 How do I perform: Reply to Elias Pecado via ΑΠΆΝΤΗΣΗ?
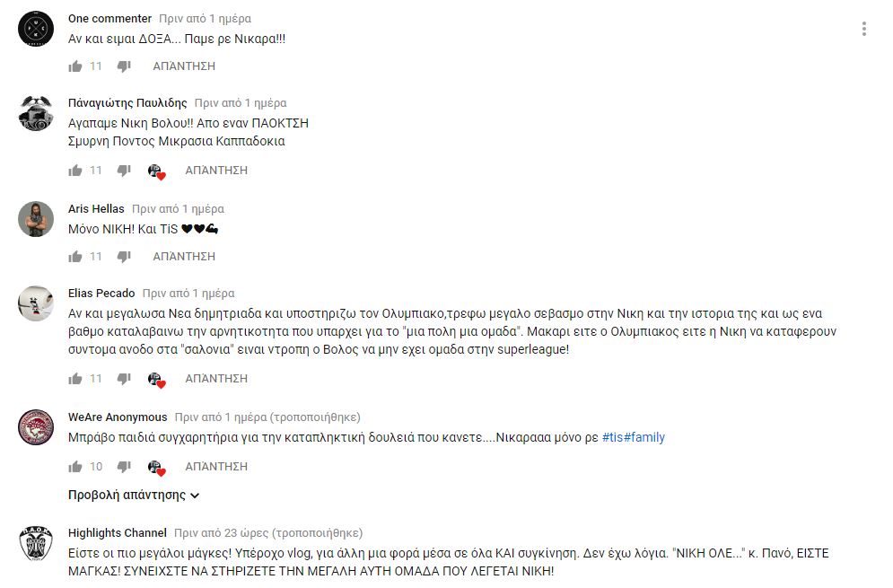(216, 378)
